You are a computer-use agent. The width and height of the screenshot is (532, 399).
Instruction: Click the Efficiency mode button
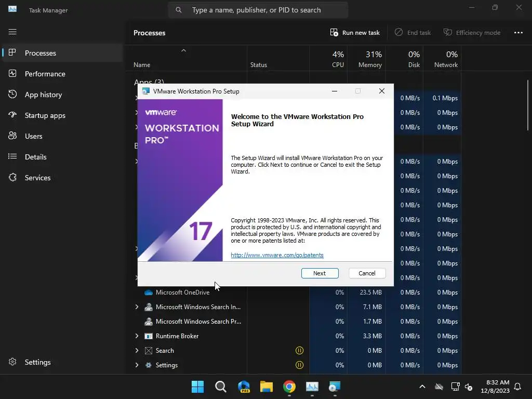472,33
